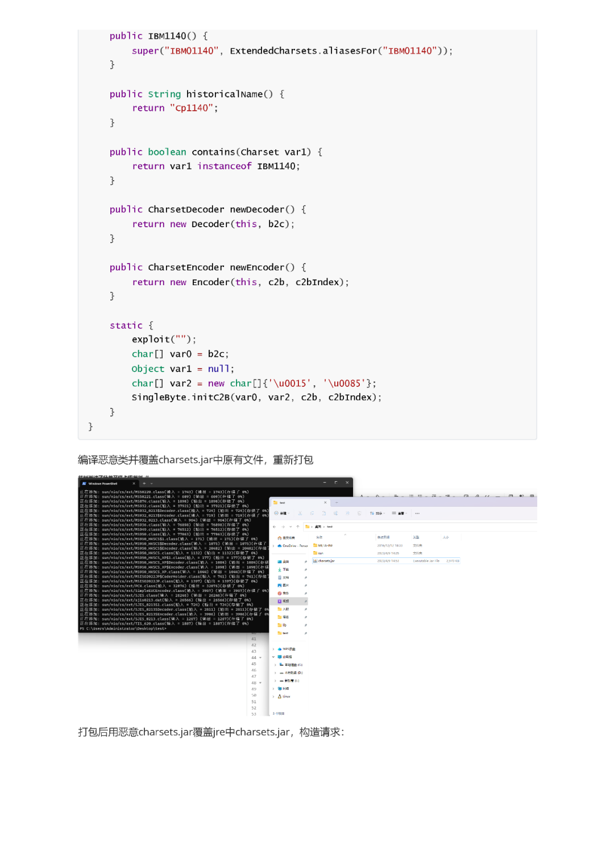The width and height of the screenshot is (614, 868).
Task: Open recent locations dropdown in Explorer
Action: click(x=290, y=527)
